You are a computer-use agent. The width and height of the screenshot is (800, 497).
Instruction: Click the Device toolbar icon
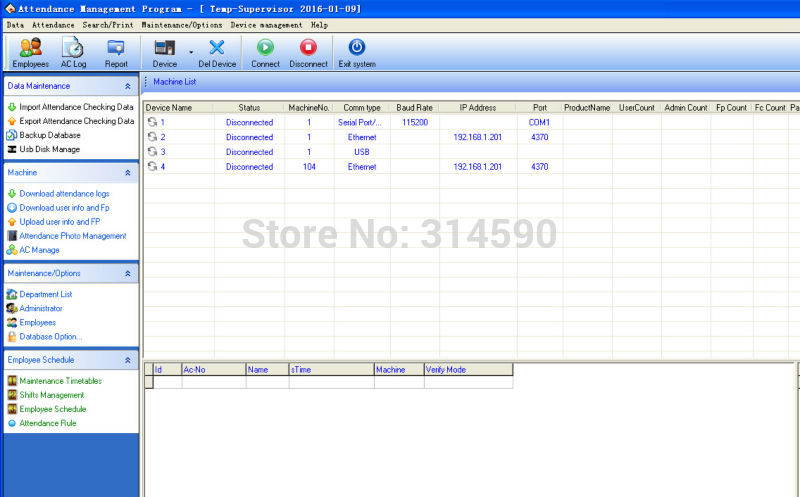(164, 52)
